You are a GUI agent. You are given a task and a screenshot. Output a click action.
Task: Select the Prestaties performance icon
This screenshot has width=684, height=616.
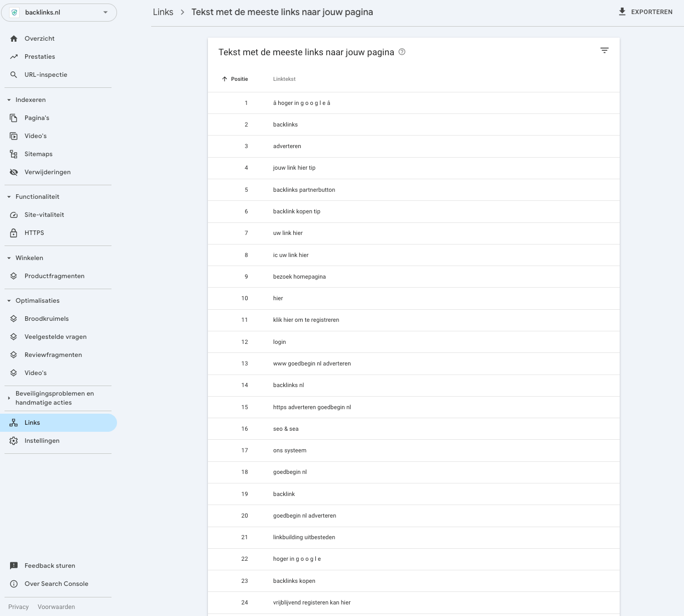14,56
